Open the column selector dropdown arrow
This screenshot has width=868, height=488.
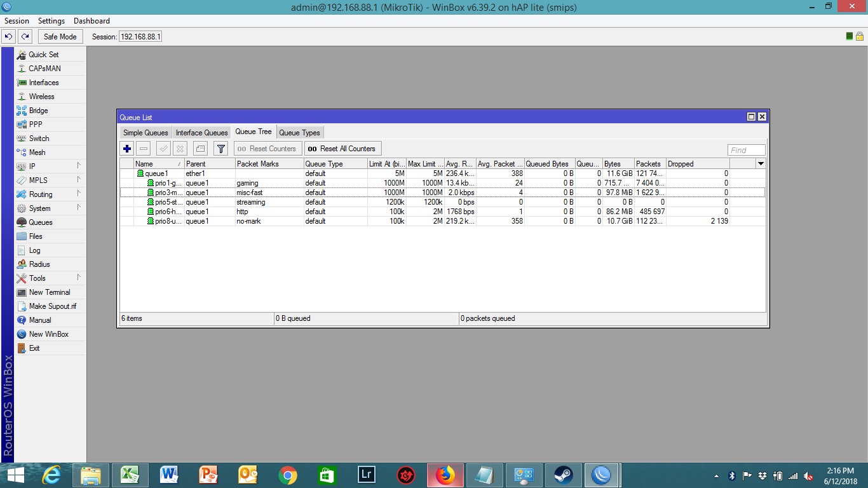click(x=761, y=164)
